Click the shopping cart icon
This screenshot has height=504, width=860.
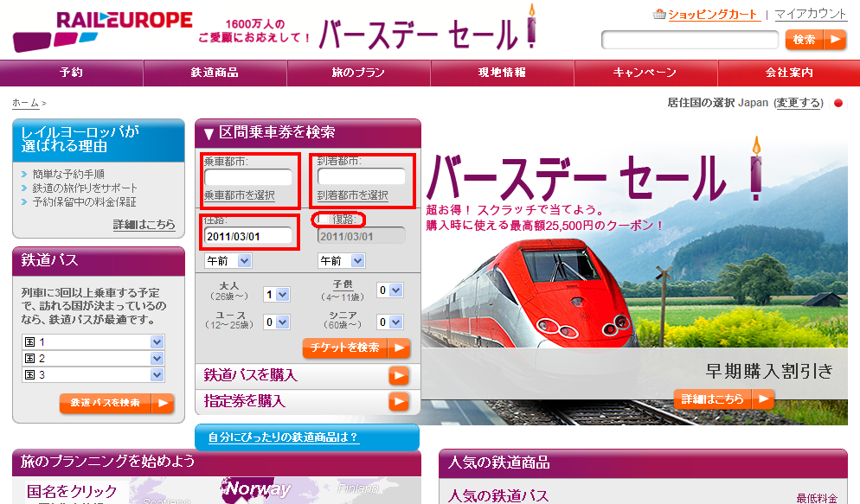pyautogui.click(x=660, y=15)
